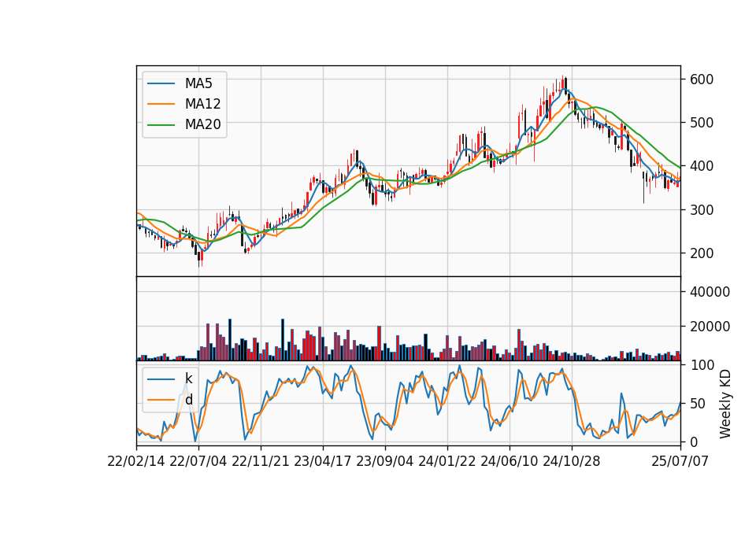Click the 400 price axis tick
Image resolution: width=756 pixels, height=543 pixels.
coord(702,166)
